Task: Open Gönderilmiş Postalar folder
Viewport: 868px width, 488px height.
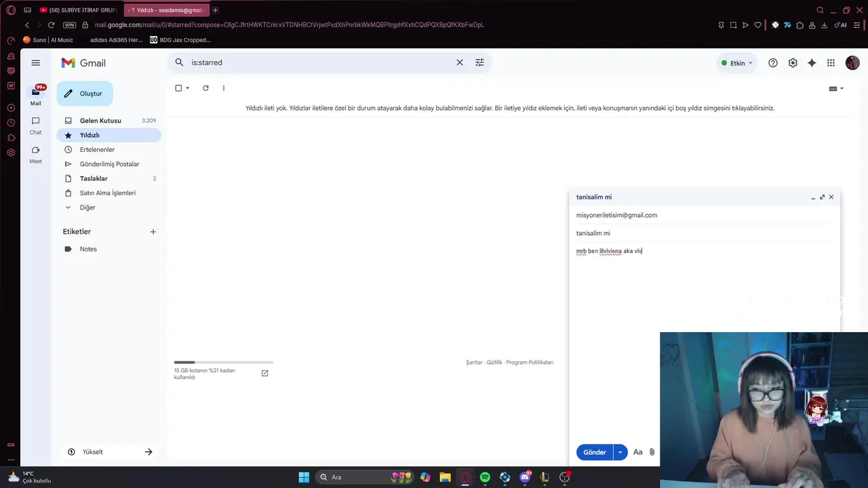Action: tap(108, 164)
